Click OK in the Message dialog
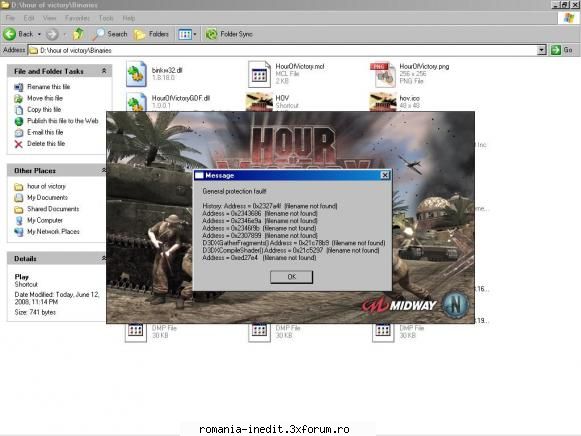The image size is (581, 436). pos(291,277)
